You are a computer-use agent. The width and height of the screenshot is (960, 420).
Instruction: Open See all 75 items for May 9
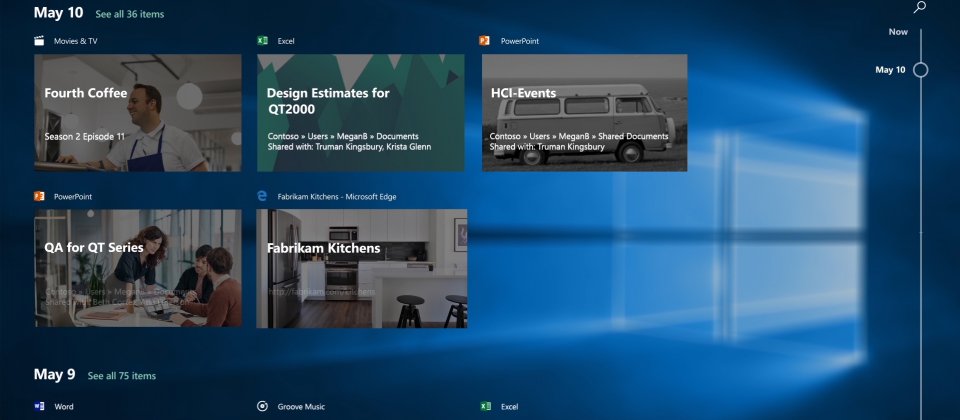pyautogui.click(x=122, y=376)
